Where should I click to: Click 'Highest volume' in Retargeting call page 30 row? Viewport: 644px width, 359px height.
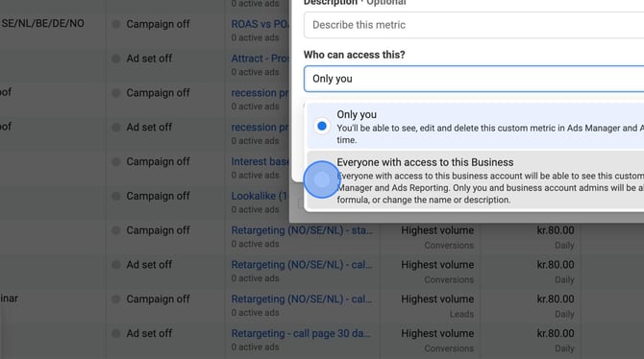tap(437, 333)
